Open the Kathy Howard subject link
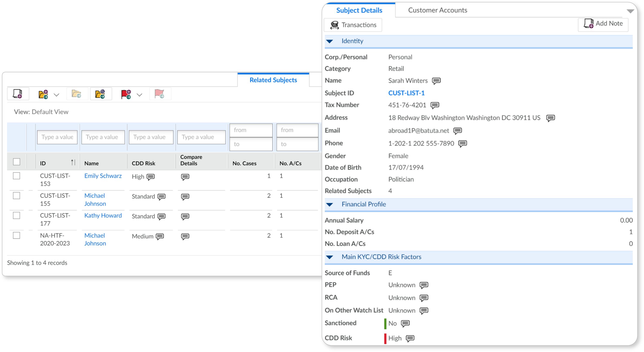The height and width of the screenshot is (352, 644). (x=103, y=216)
